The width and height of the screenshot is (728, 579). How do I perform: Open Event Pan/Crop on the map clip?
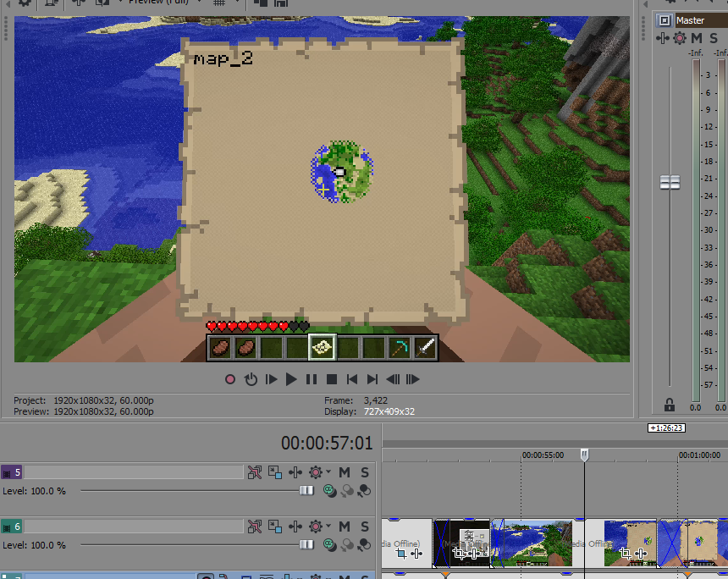[626, 554]
